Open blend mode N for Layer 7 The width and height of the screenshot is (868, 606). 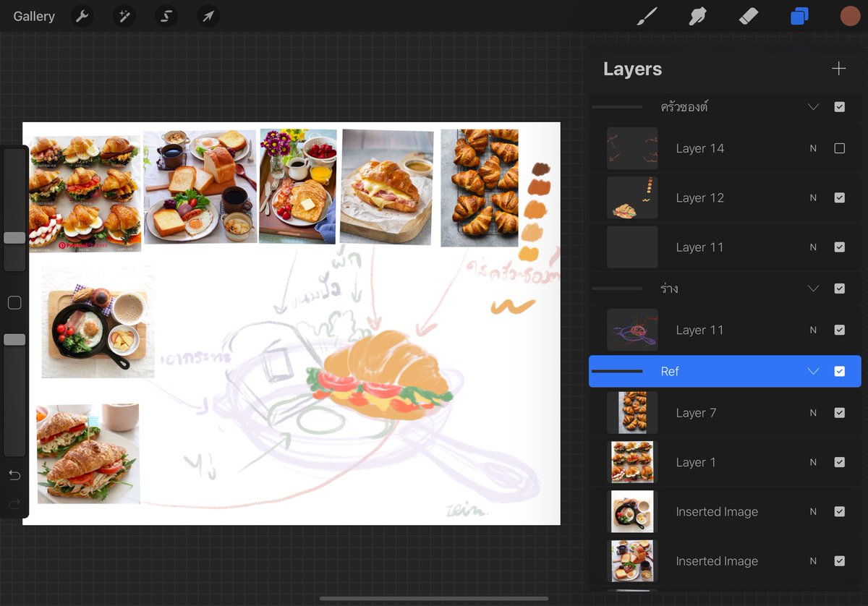[813, 413]
